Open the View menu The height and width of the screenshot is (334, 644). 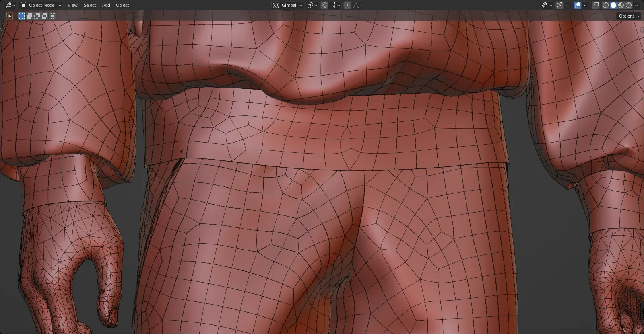[72, 5]
